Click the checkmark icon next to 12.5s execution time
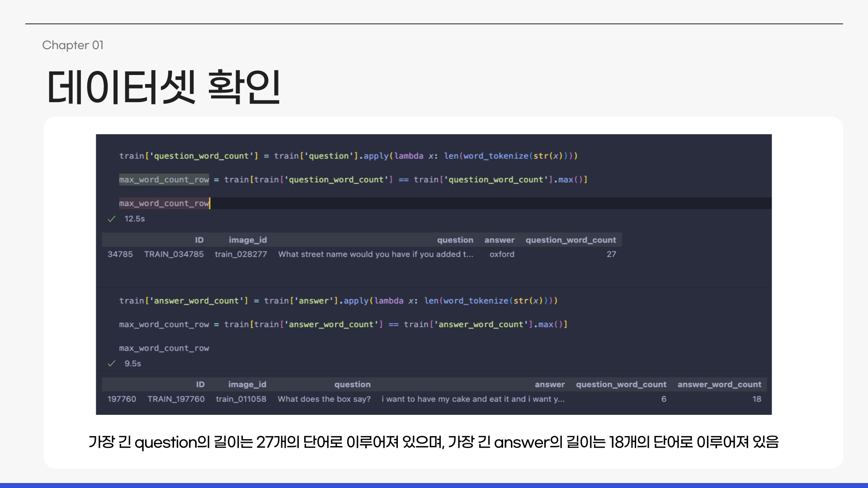This screenshot has height=488, width=868. click(x=111, y=219)
